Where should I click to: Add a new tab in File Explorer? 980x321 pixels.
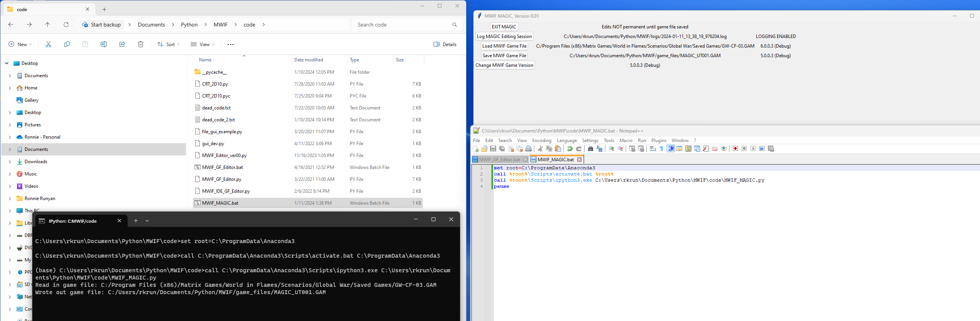pyautogui.click(x=104, y=9)
